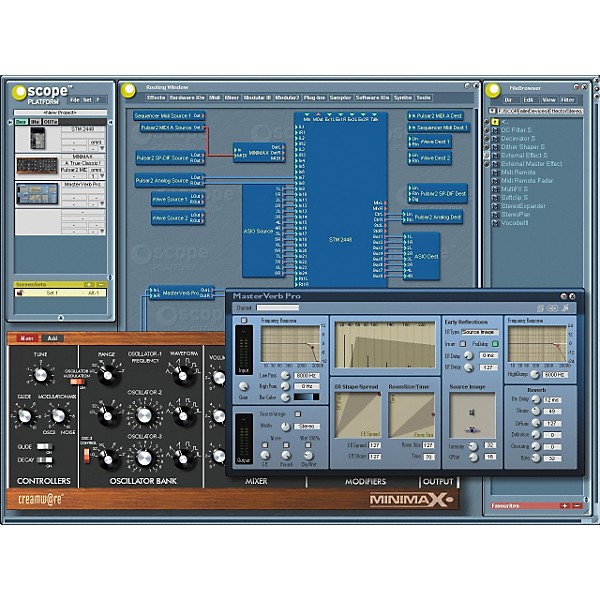Image resolution: width=600 pixels, height=600 pixels.
Task: Toggle the Oscillator Modulation switch on Minimax
Action: tap(78, 382)
